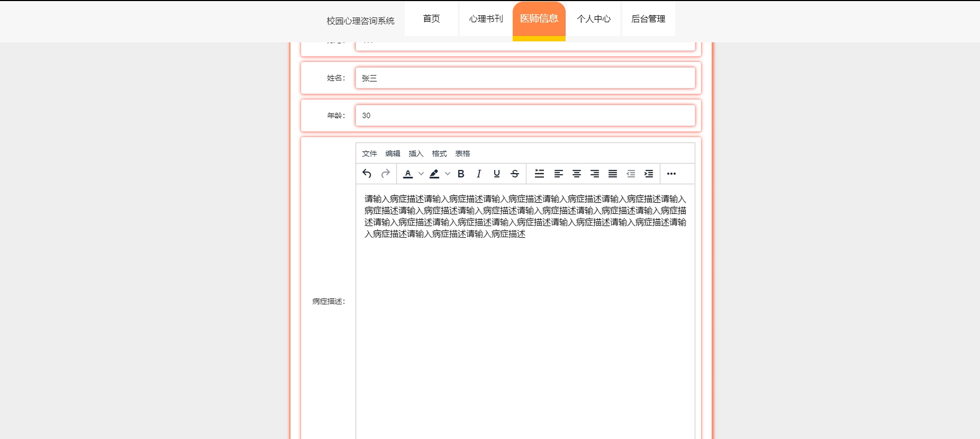Screen dimensions: 980x439
Task: Open the 编辑 editor menu
Action: pos(393,154)
